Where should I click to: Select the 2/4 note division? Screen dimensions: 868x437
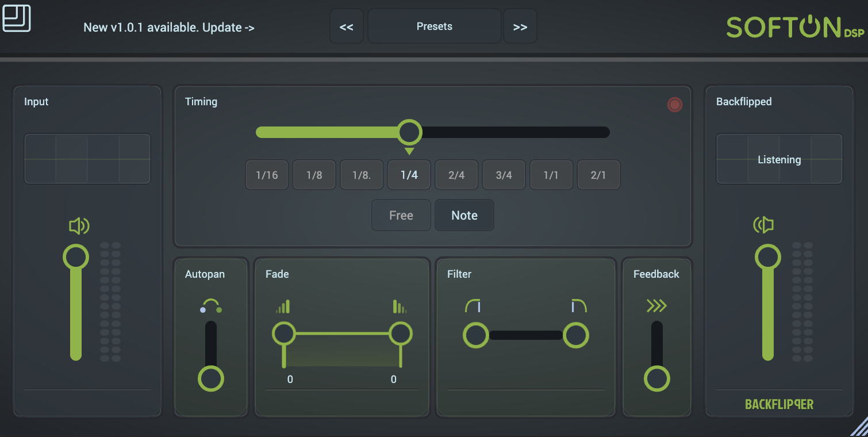[456, 175]
